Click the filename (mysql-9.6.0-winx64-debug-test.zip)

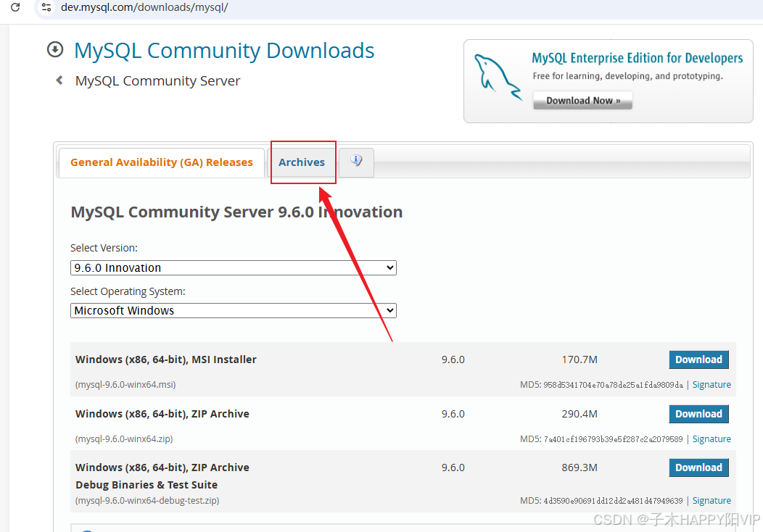147,500
